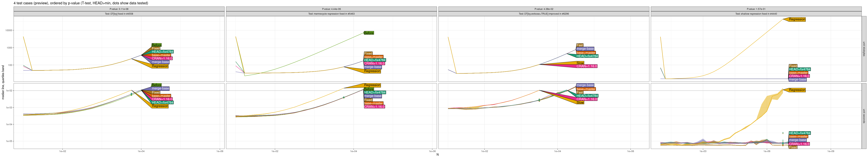Click 'Fast' label in #6296 seconds panel
This screenshot has width=868, height=158.
pyautogui.click(x=580, y=92)
